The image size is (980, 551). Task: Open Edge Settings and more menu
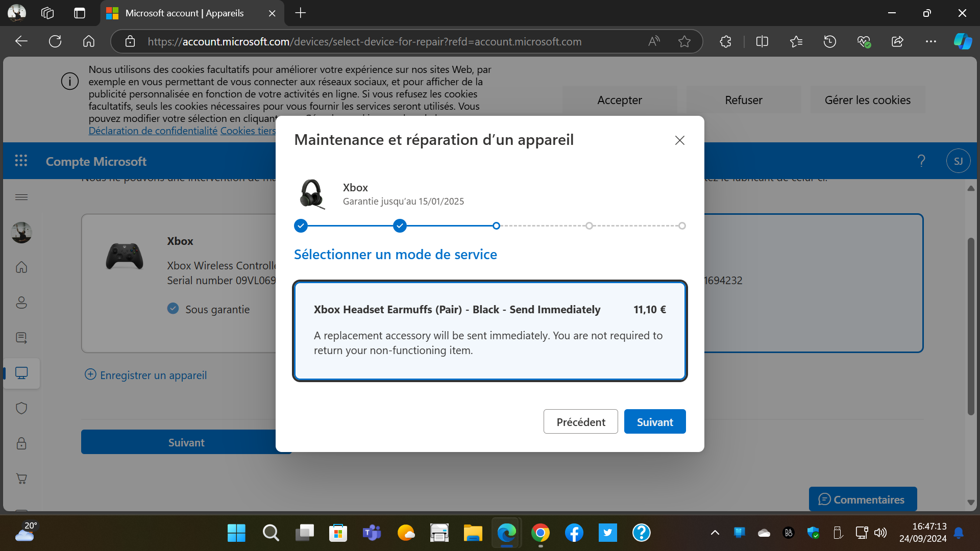[x=931, y=41]
